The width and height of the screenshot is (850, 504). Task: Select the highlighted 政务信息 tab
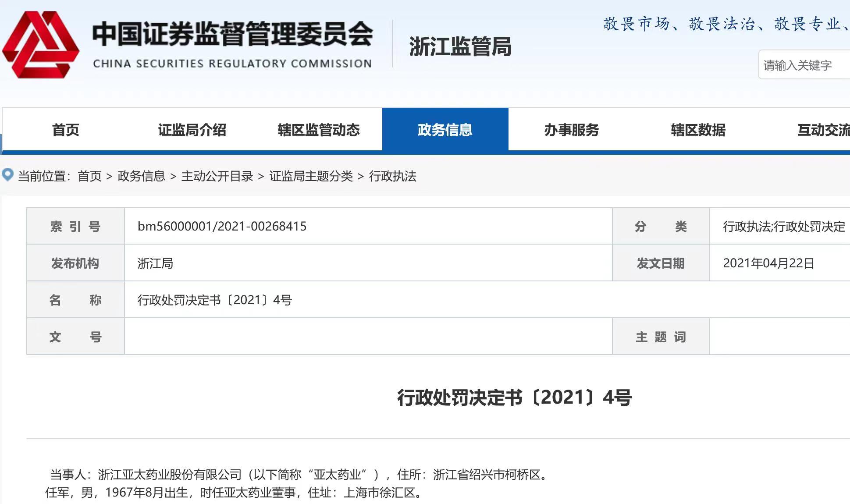pyautogui.click(x=445, y=130)
